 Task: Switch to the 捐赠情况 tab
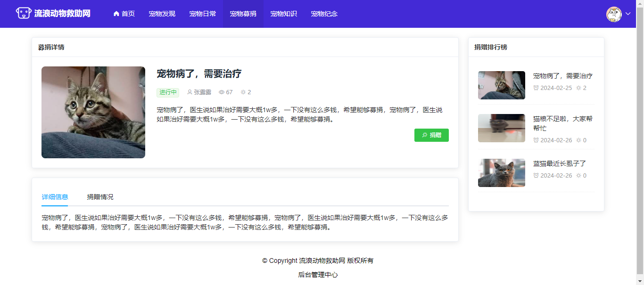(x=100, y=197)
